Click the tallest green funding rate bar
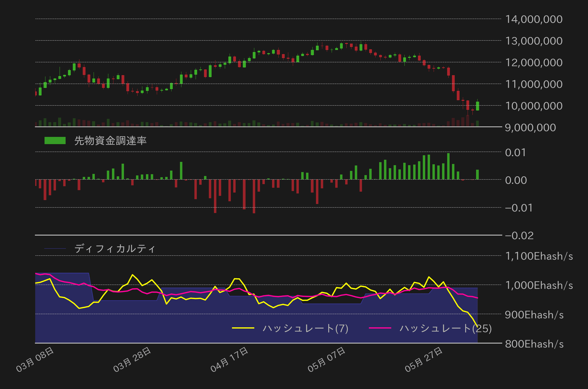588x389 pixels. point(448,166)
